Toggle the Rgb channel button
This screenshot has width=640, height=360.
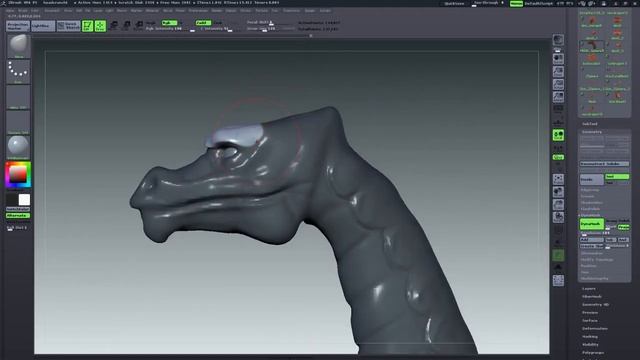click(169, 23)
